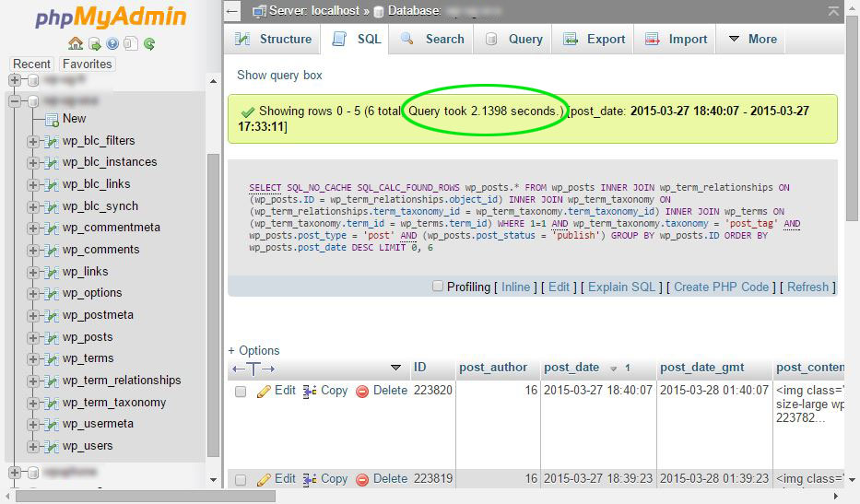This screenshot has width=860, height=504.
Task: Sort by the ID column header
Action: click(420, 368)
